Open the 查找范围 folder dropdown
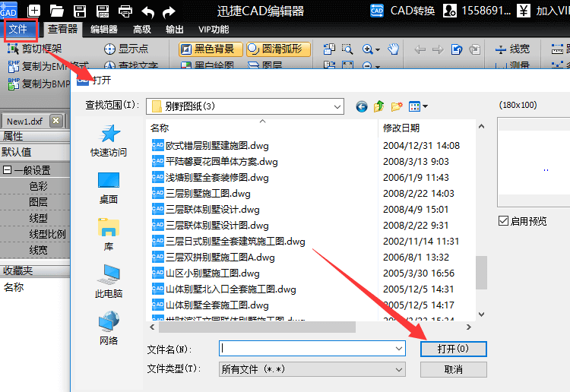This screenshot has width=570, height=392. 245,106
